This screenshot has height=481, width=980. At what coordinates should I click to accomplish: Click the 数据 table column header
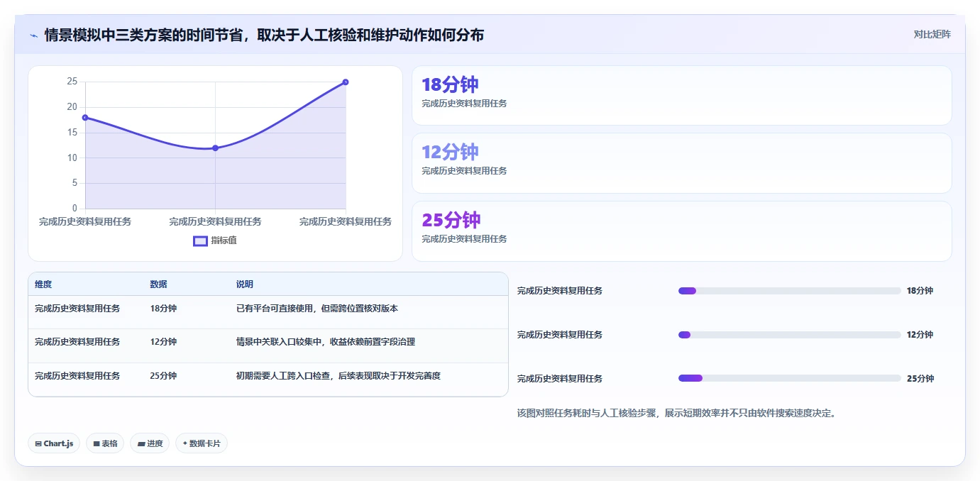point(159,284)
